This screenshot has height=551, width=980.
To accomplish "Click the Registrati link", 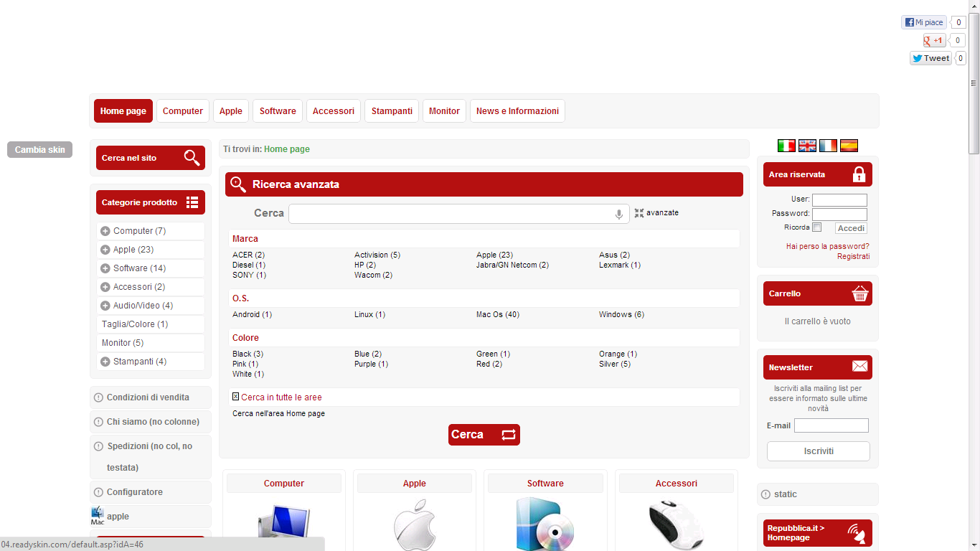I will [853, 256].
